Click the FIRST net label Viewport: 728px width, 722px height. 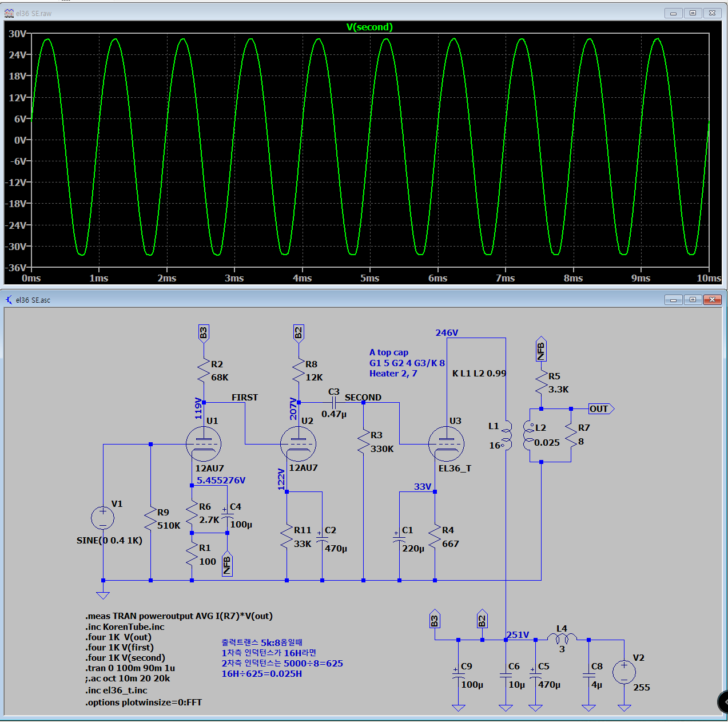(x=245, y=397)
